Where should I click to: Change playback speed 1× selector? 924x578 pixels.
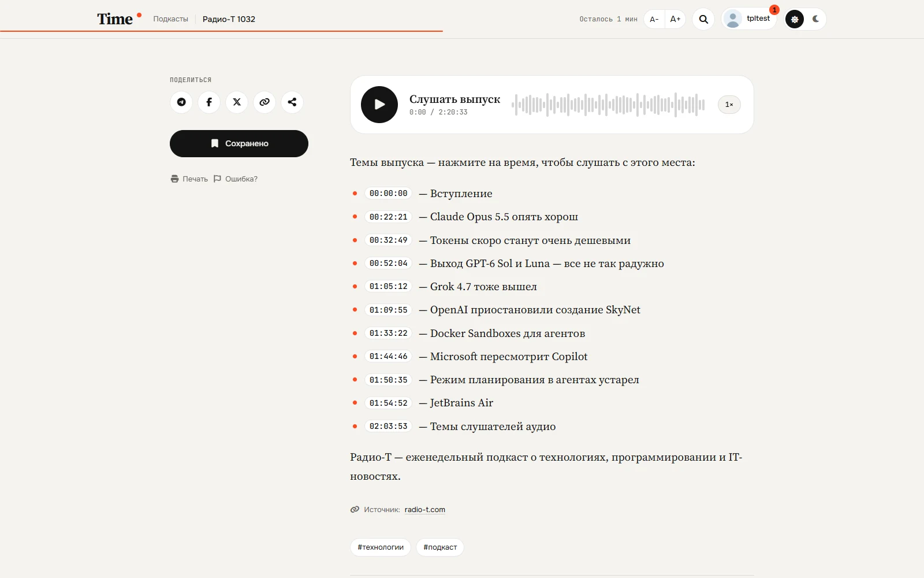(x=729, y=105)
